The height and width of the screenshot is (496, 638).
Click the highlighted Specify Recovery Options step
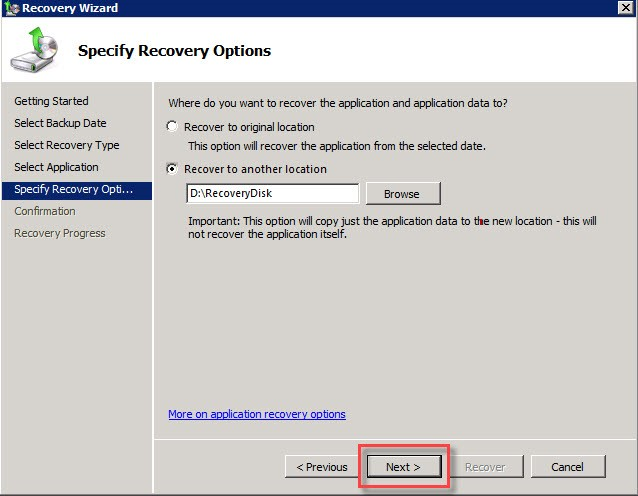click(74, 189)
